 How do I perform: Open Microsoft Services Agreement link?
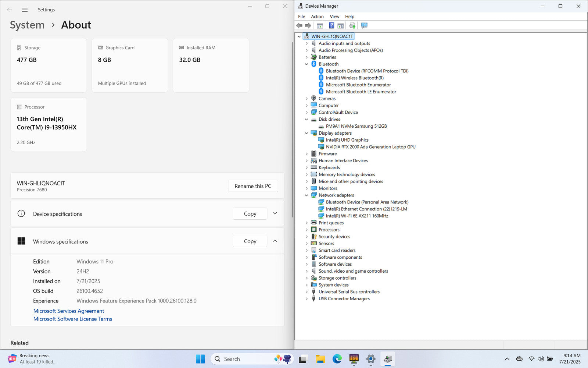click(x=69, y=311)
